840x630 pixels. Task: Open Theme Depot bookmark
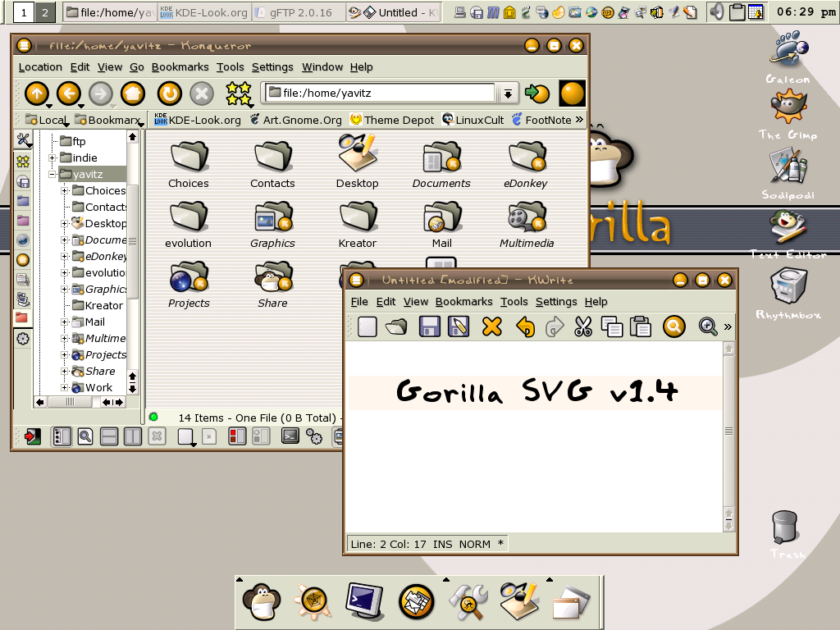[x=392, y=120]
